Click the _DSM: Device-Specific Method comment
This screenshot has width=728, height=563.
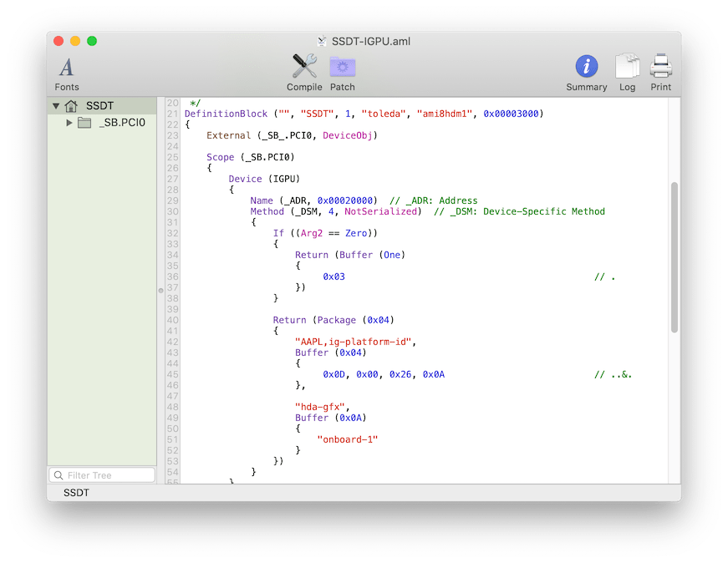point(520,211)
